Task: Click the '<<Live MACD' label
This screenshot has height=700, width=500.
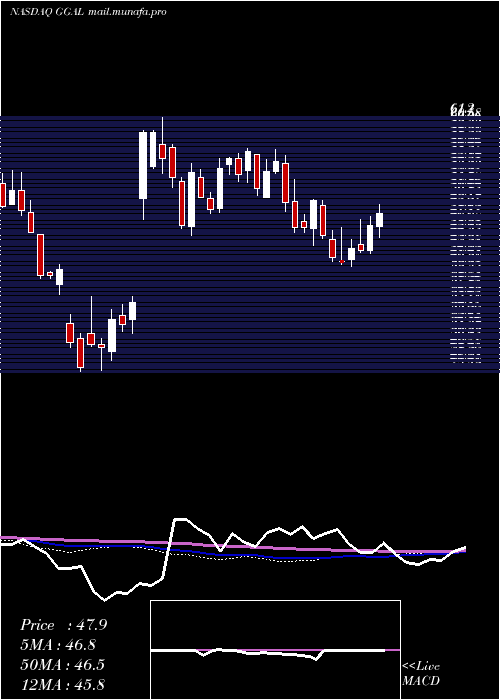Action: (x=421, y=674)
